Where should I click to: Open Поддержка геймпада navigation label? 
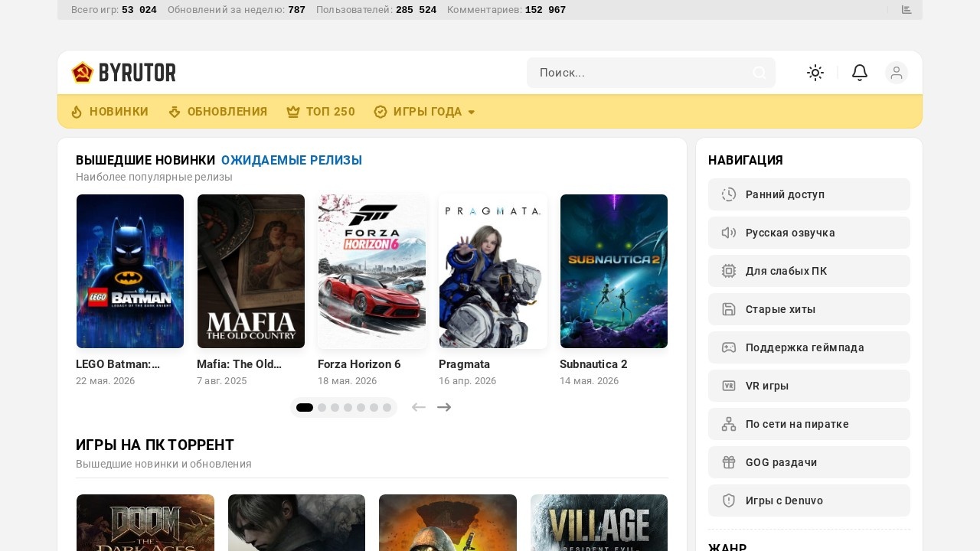point(805,347)
